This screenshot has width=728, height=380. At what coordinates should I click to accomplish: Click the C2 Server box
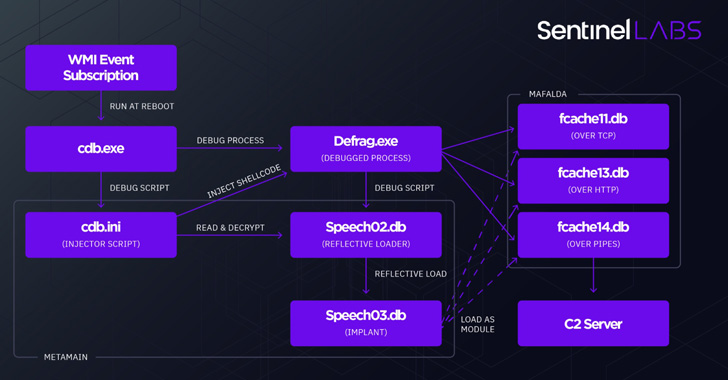pyautogui.click(x=593, y=323)
